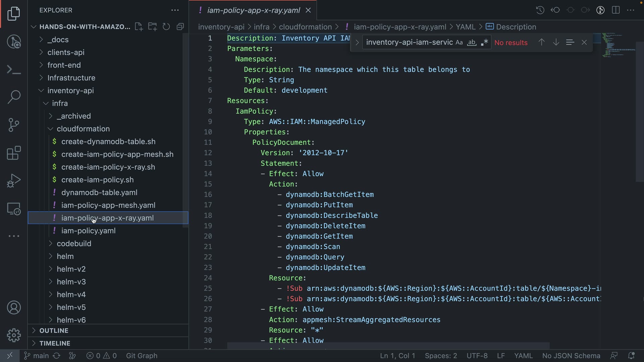The image size is (644, 362).
Task: Split the editor to the right
Action: (x=616, y=10)
